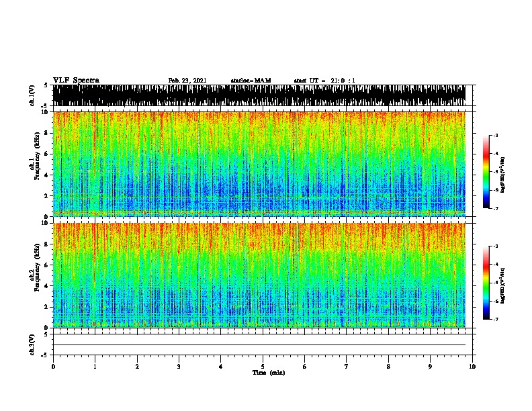Click the flat ch.3 voltage trace line
532x411 pixels.
coord(259,345)
